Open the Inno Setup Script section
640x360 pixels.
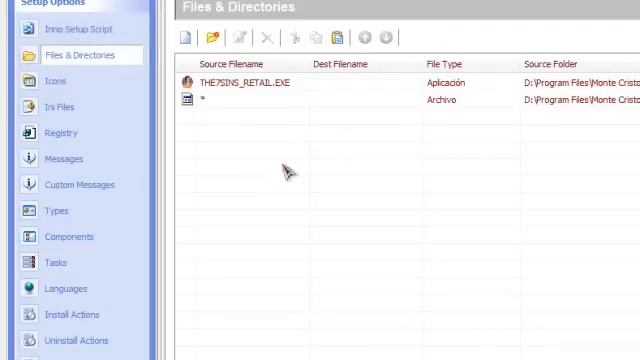78,29
